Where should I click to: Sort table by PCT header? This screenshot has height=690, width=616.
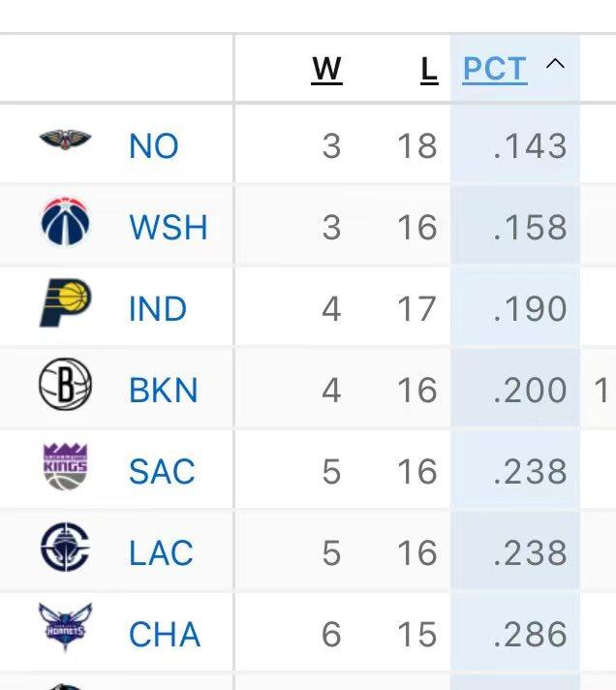[494, 70]
